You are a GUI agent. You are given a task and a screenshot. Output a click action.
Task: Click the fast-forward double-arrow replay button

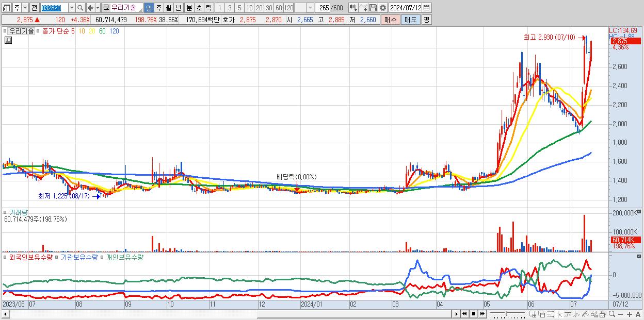[x=482, y=314]
